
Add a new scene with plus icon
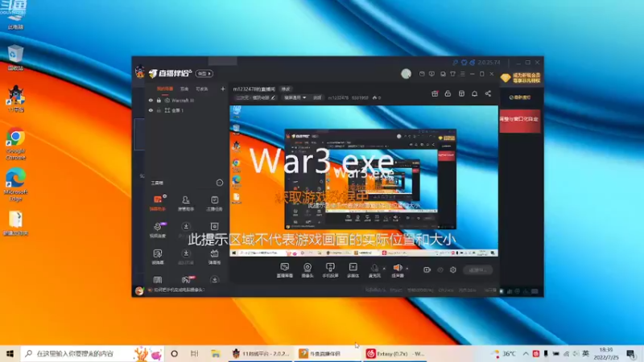tap(223, 88)
